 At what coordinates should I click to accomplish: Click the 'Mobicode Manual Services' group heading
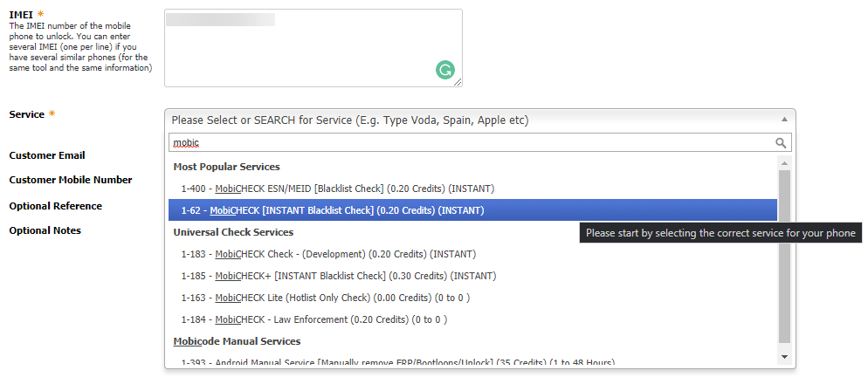[237, 341]
